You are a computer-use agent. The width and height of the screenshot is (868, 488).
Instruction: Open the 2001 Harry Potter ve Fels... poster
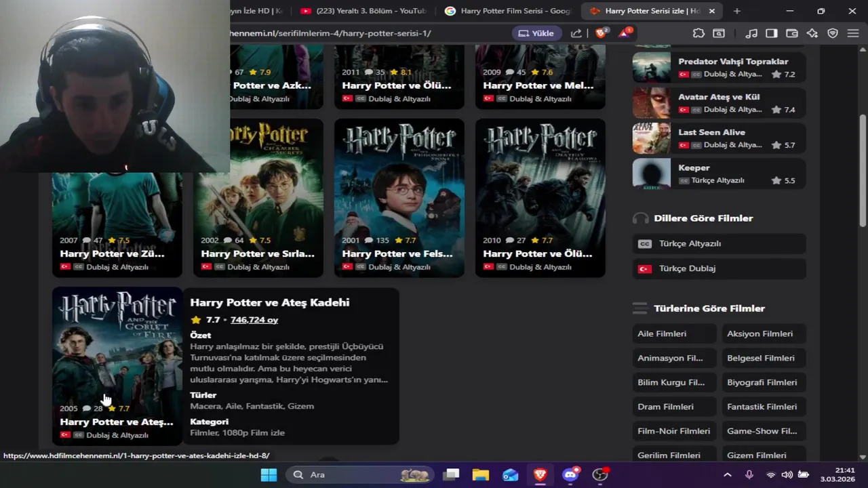[399, 198]
